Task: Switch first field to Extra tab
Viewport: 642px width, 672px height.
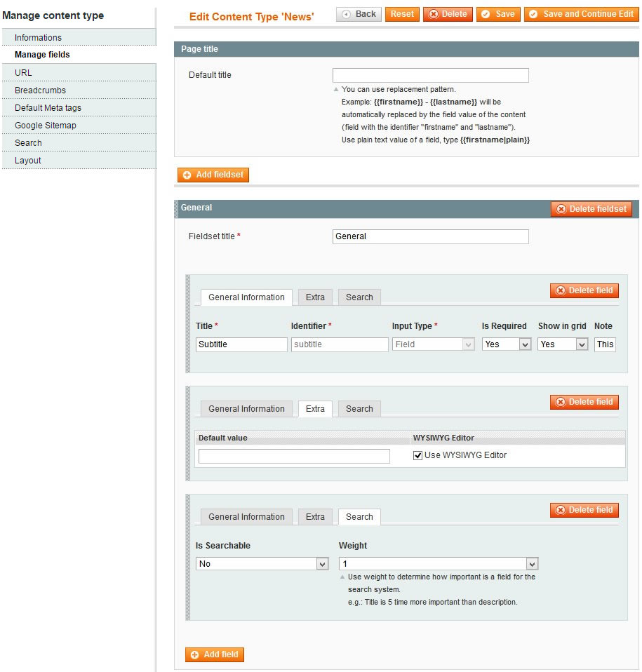Action: click(x=315, y=297)
